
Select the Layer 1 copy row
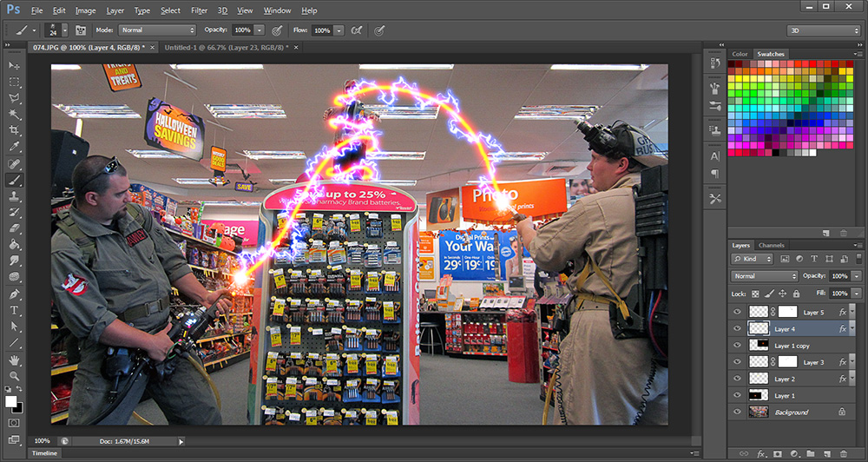pos(792,346)
